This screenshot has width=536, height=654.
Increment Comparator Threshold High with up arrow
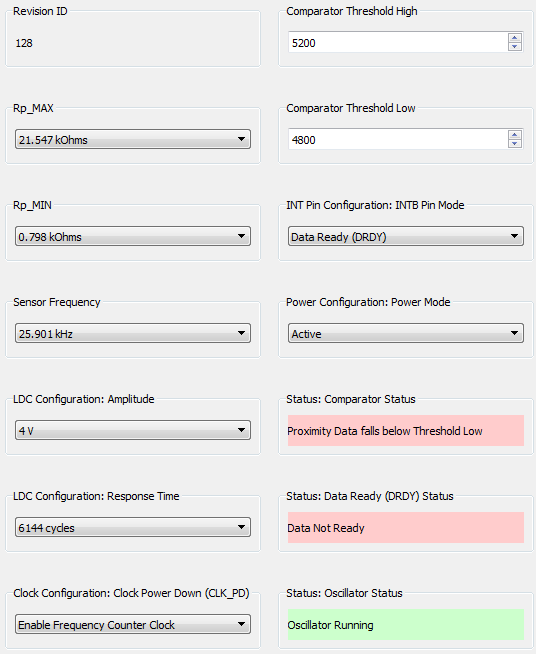[x=514, y=38]
